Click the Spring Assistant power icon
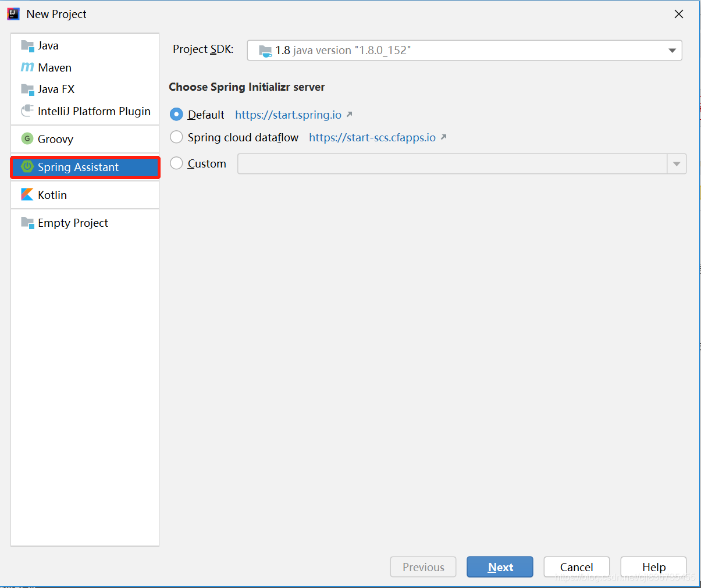701x588 pixels. coord(27,166)
